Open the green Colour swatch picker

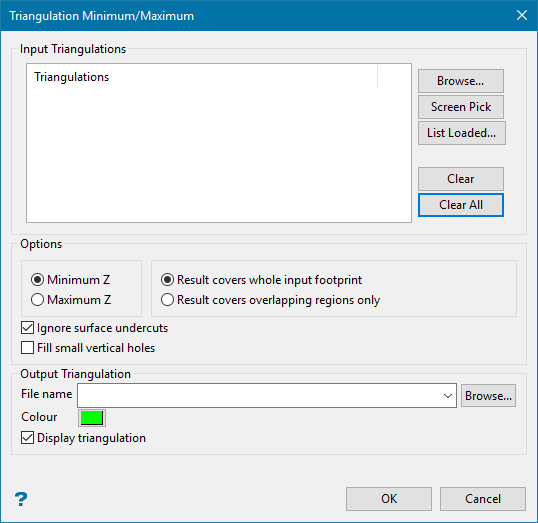[x=92, y=418]
